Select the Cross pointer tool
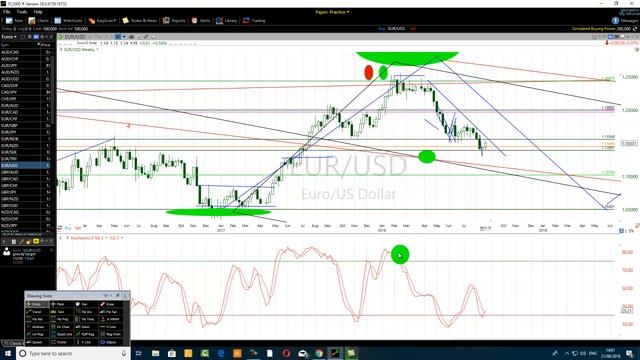 point(37,304)
